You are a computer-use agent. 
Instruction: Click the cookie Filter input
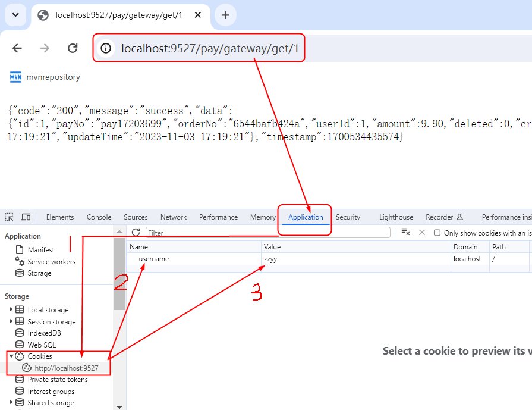point(268,233)
